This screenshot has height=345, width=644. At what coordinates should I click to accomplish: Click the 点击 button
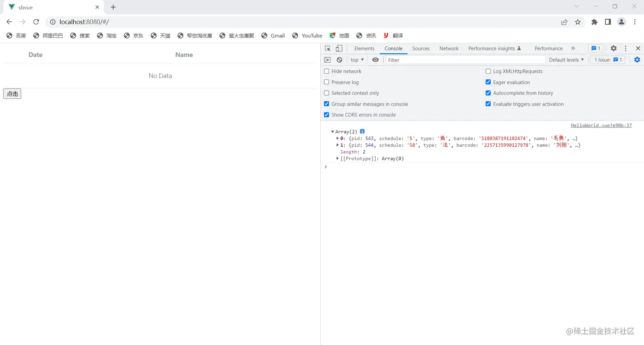click(x=12, y=94)
